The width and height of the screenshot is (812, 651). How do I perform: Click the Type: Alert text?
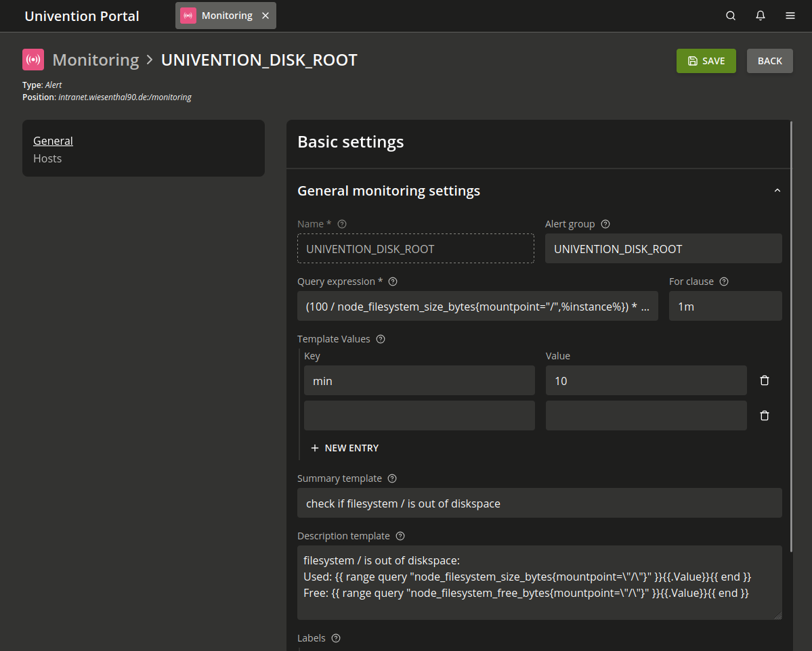point(42,85)
